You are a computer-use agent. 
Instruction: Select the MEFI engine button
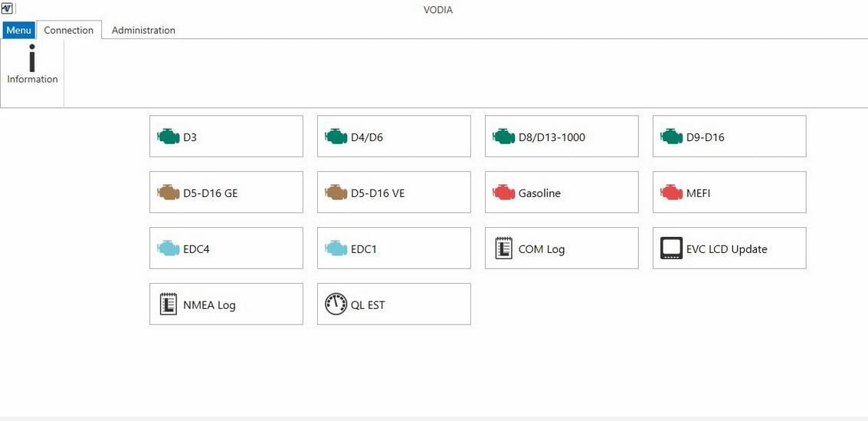pos(729,192)
